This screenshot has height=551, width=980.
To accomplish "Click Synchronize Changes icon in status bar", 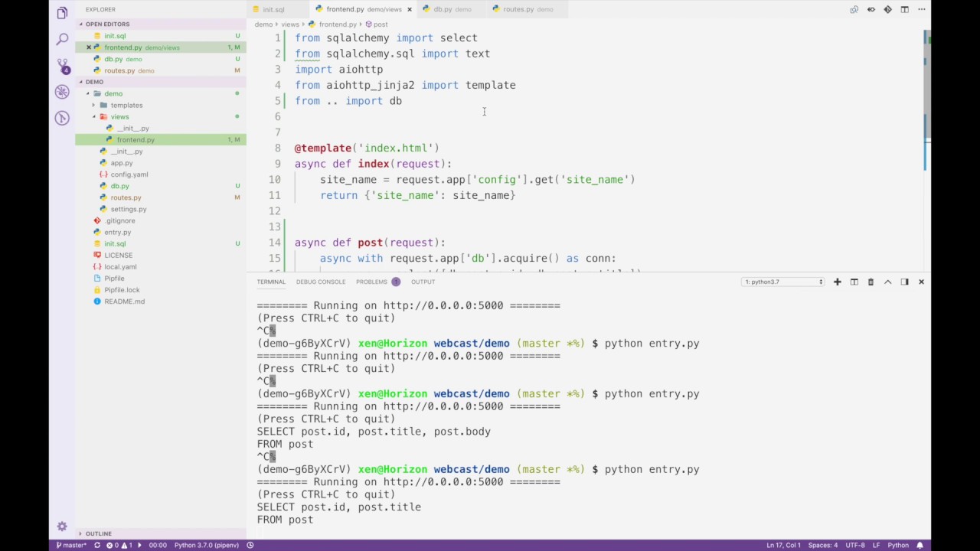I will [97, 545].
